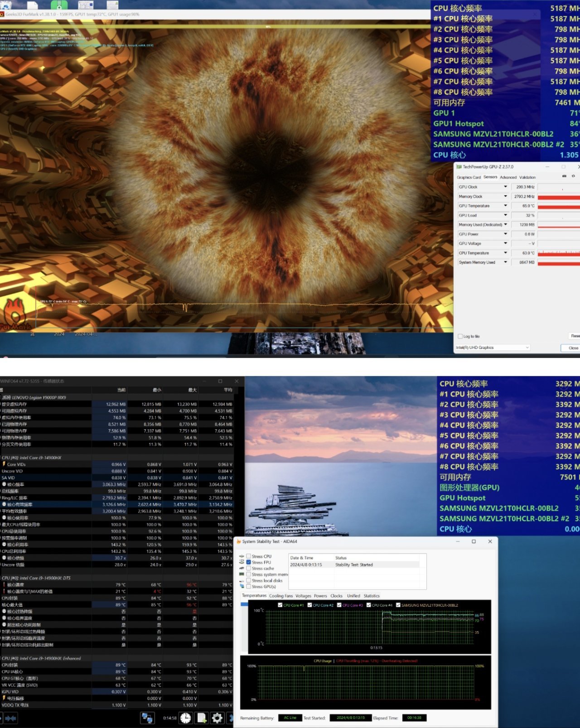The image size is (580, 728).
Task: Enable the Stress CPU checkbox
Action: point(248,556)
